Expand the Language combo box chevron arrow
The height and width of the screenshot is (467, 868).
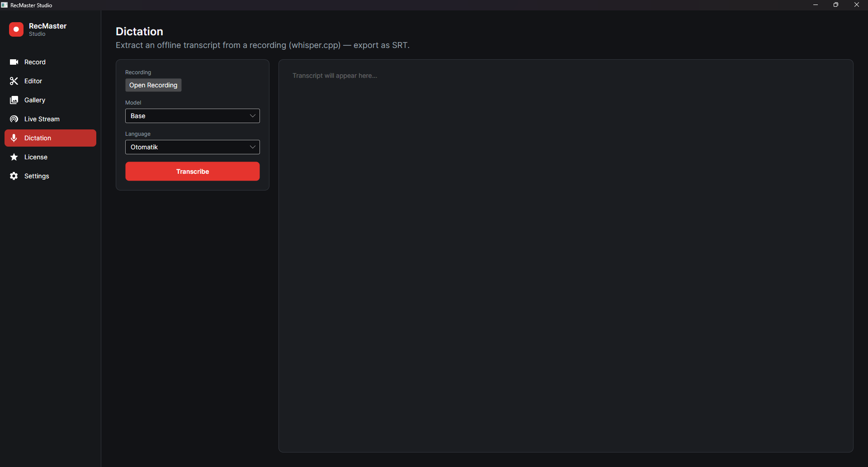tap(253, 147)
